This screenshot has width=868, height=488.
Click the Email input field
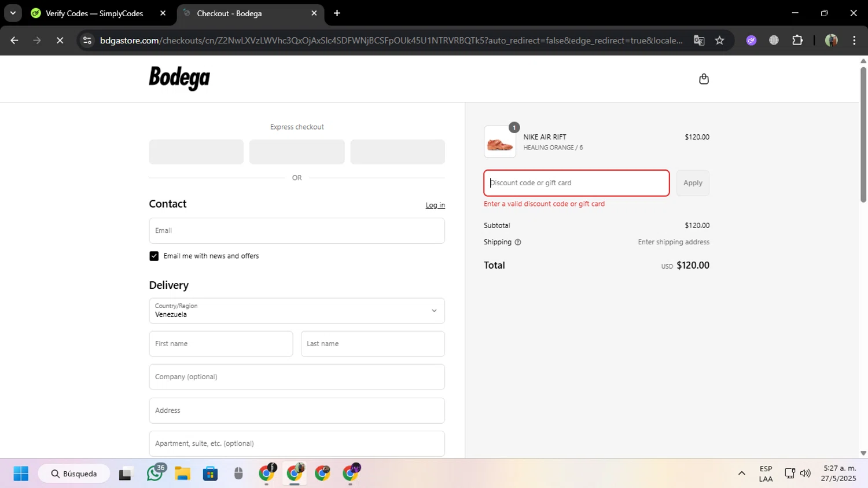[297, 230]
